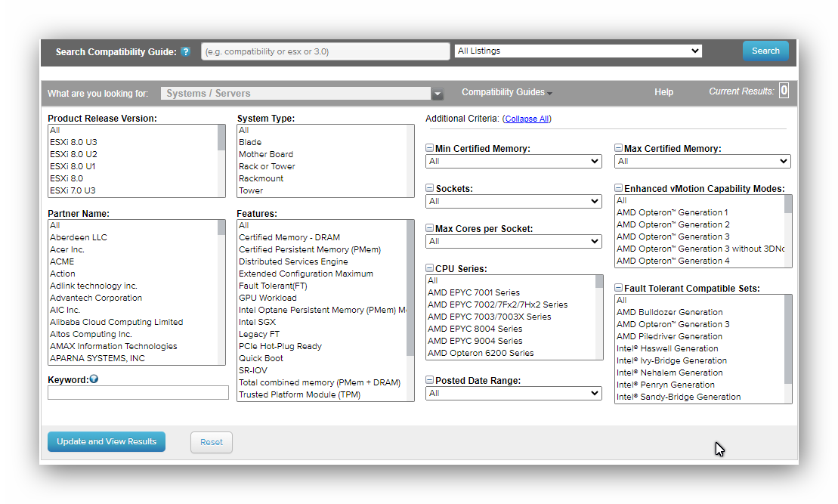This screenshot has height=504, width=838.
Task: Select Quick Boot feature
Action: click(x=261, y=359)
